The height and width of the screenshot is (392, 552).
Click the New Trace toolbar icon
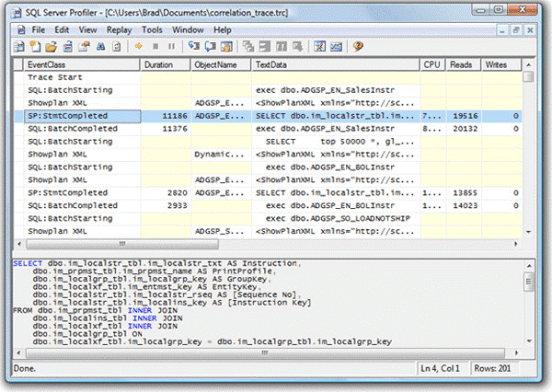19,46
